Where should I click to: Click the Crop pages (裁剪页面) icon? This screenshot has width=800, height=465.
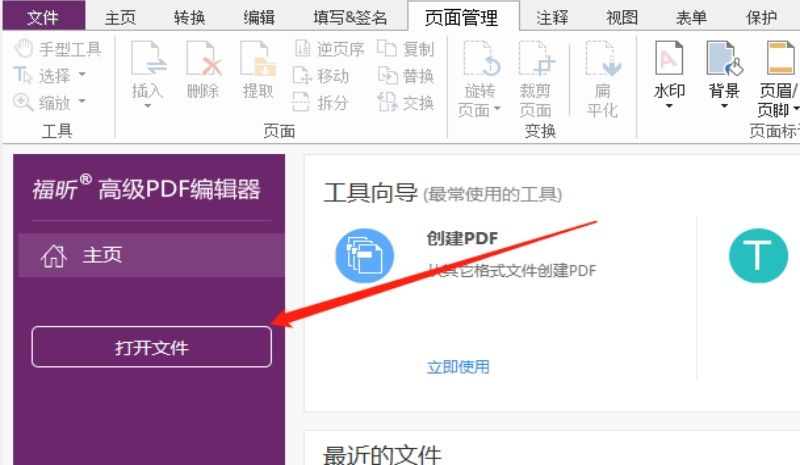(537, 59)
